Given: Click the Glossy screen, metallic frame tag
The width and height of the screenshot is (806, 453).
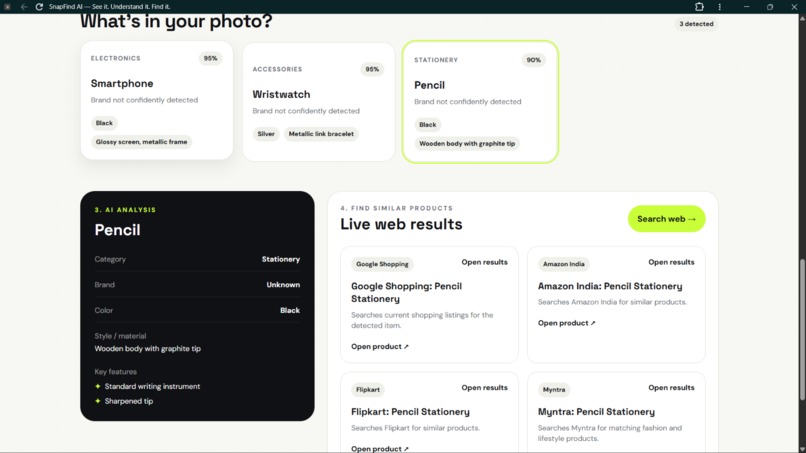Looking at the screenshot, I should [141, 142].
